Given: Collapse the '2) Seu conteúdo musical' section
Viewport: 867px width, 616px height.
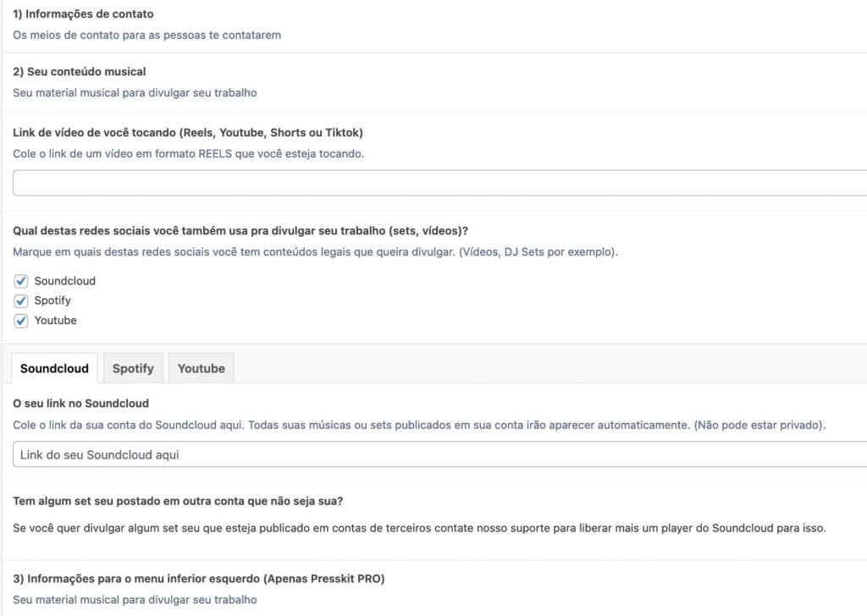Looking at the screenshot, I should [80, 72].
